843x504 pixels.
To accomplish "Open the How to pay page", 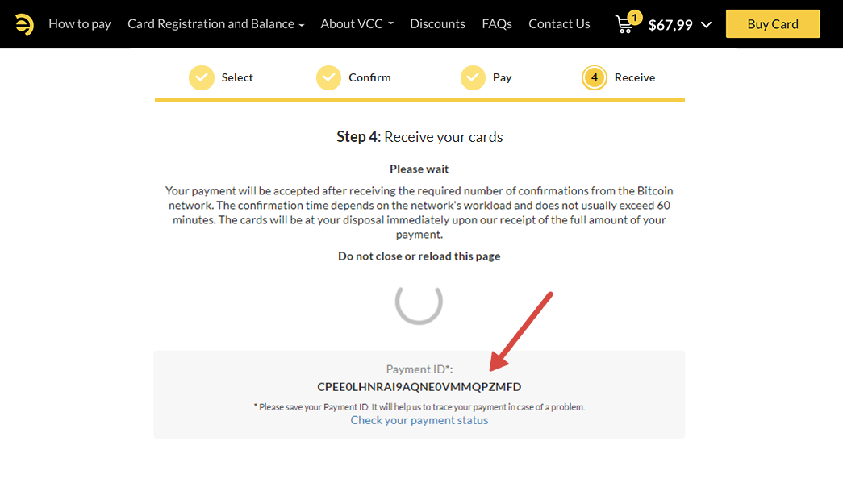I will [x=80, y=24].
